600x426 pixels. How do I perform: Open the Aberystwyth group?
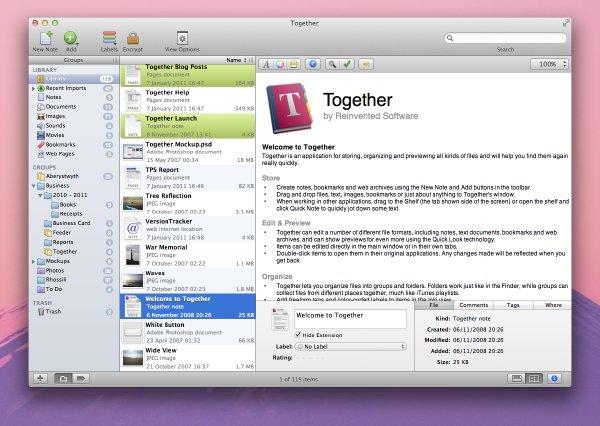coord(74,176)
